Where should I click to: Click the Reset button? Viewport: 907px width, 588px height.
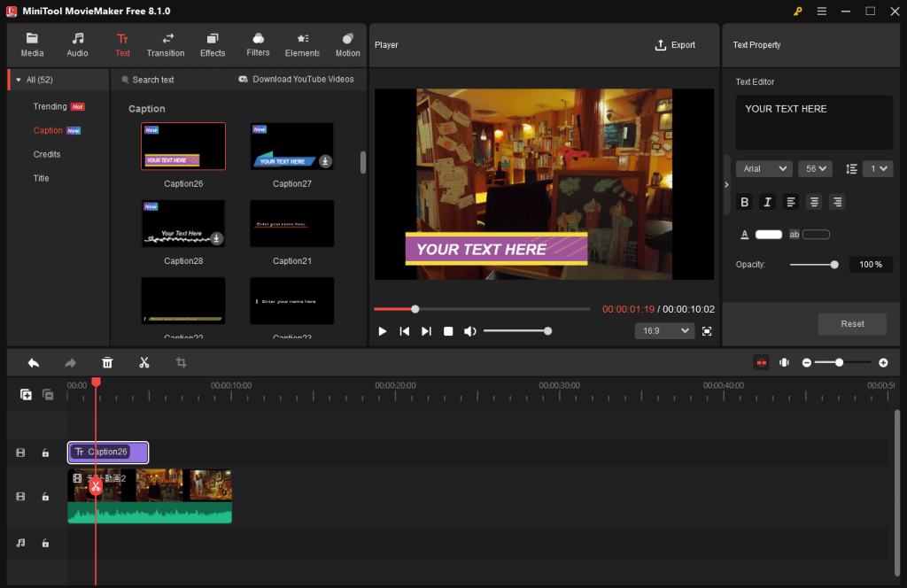852,324
